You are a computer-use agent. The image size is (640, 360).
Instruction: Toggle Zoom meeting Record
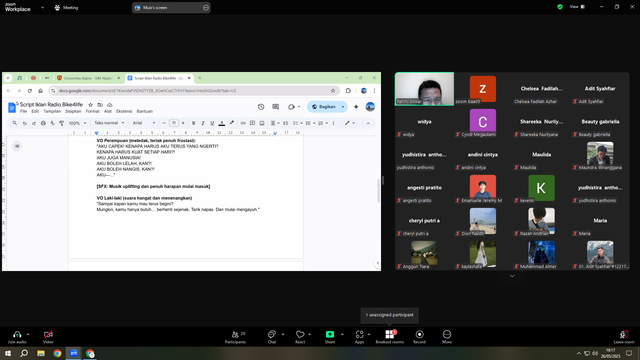(x=419, y=337)
